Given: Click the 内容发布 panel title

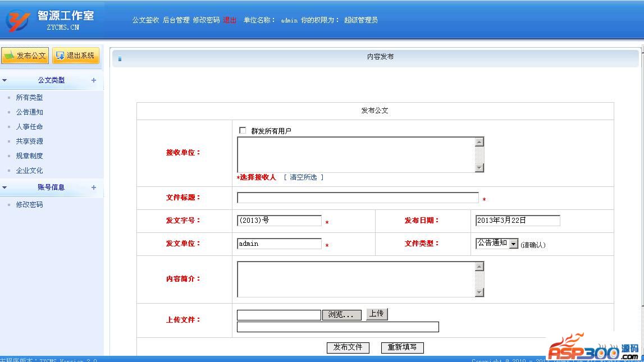Looking at the screenshot, I should pyautogui.click(x=380, y=57).
